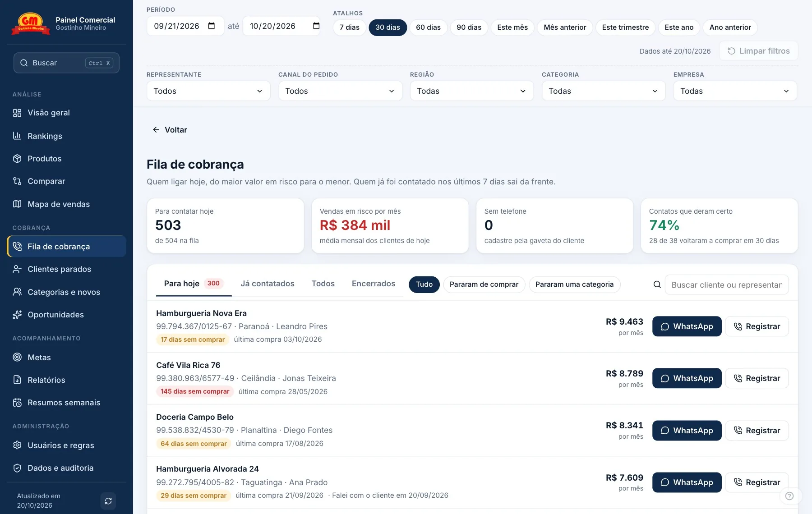Open Usuários e regras settings
The height and width of the screenshot is (514, 812).
(66, 445)
